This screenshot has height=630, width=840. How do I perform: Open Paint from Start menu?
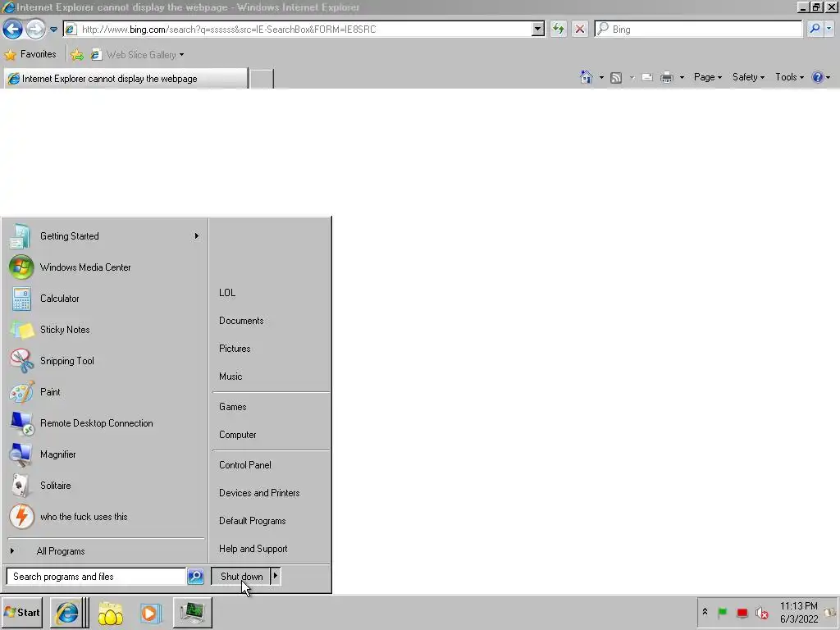(106, 391)
